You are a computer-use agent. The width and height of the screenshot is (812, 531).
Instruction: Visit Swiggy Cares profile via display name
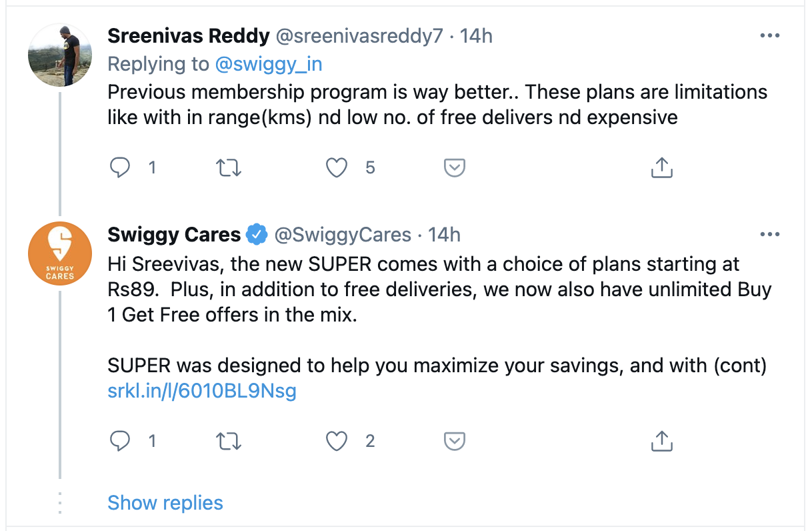[174, 235]
